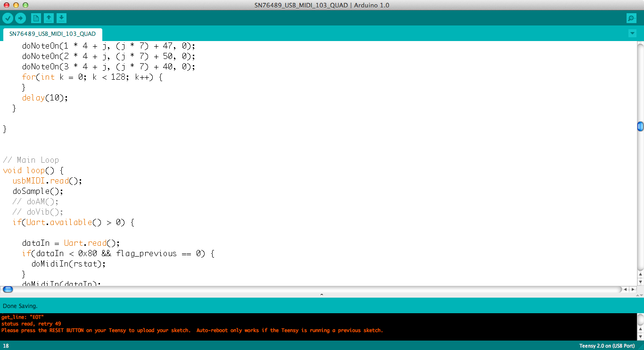Click the Teensy 2.0 (USB Port) board label
Viewport: 644px width, 350px height.
606,346
